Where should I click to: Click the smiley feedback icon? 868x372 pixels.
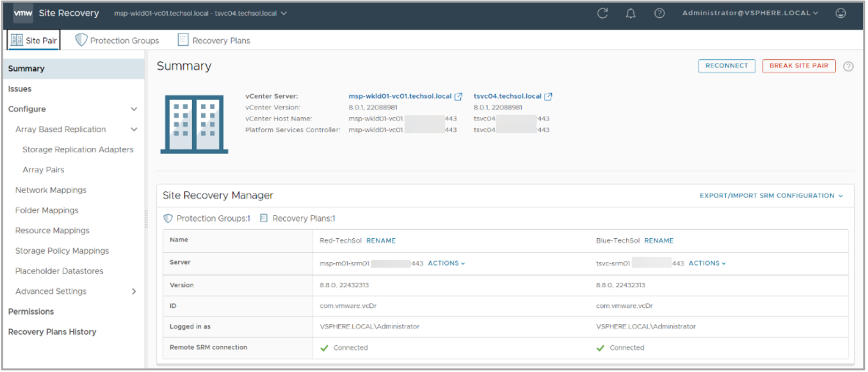[841, 13]
